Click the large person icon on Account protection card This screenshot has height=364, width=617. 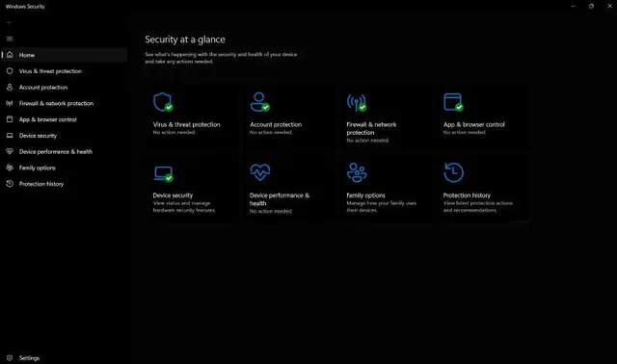click(259, 102)
